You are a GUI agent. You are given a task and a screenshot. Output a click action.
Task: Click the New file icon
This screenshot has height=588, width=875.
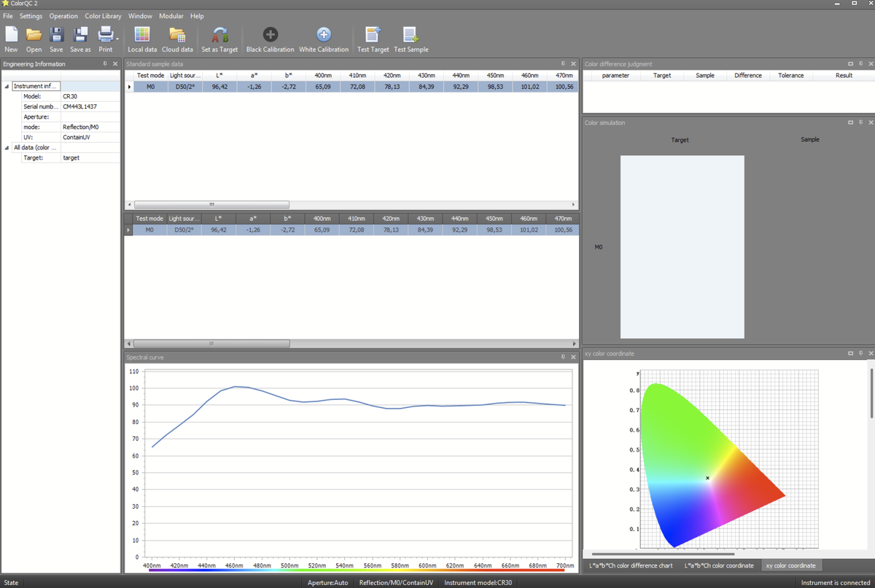[x=11, y=35]
